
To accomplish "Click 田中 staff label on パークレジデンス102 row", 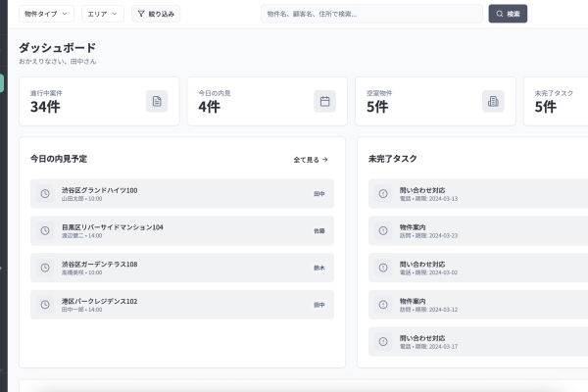I will tap(319, 305).
